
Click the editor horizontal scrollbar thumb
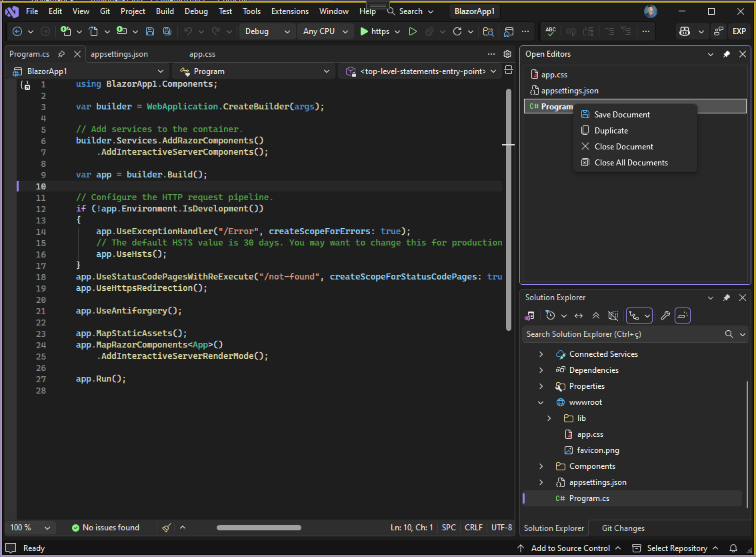coord(259,528)
